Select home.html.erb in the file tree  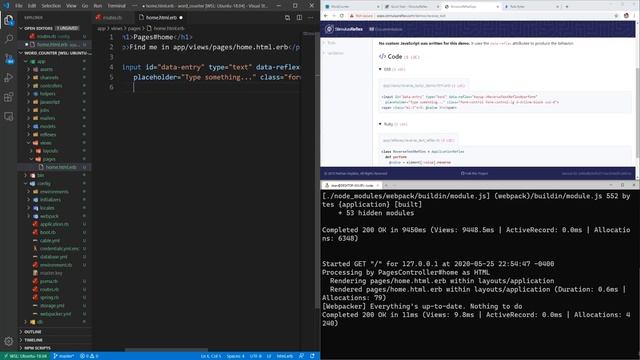pyautogui.click(x=55, y=167)
